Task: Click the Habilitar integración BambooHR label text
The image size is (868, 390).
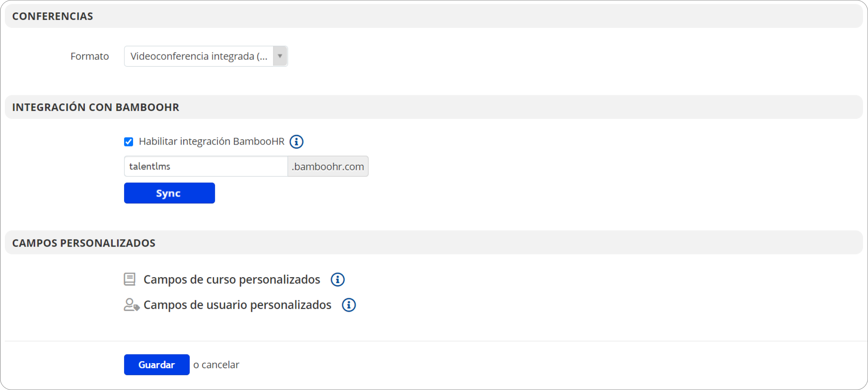Action: pos(211,142)
